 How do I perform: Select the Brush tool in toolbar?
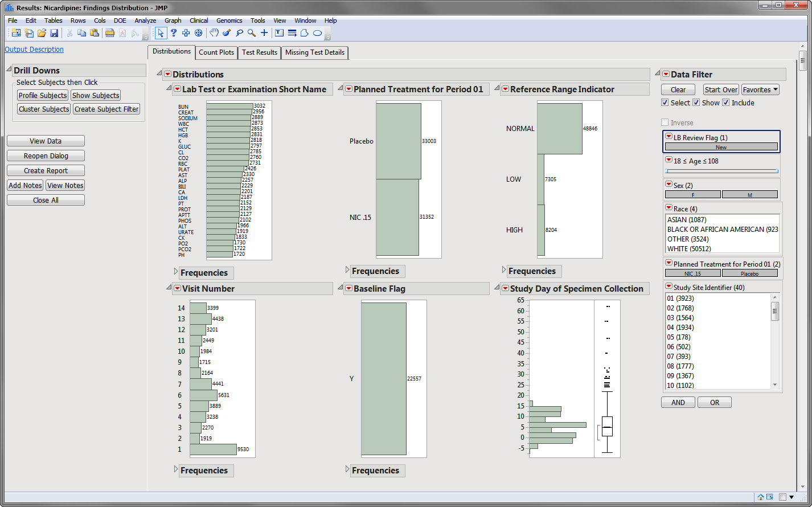click(227, 33)
